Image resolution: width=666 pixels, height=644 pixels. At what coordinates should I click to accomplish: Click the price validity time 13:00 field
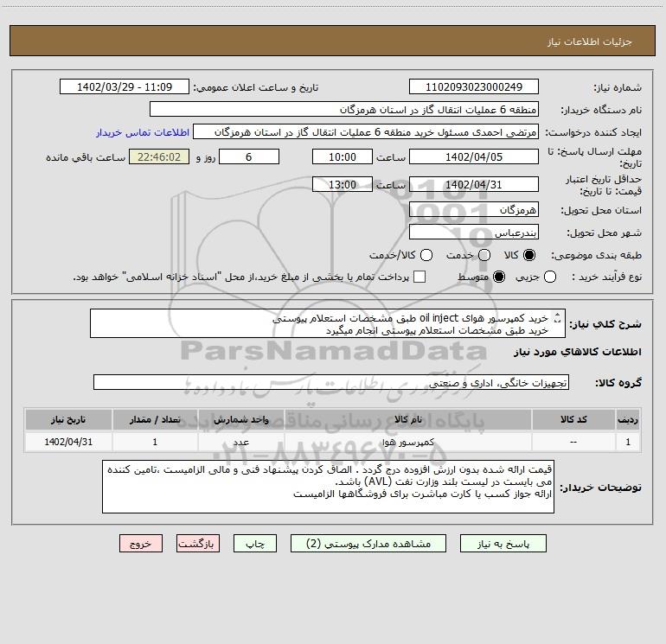click(x=343, y=184)
